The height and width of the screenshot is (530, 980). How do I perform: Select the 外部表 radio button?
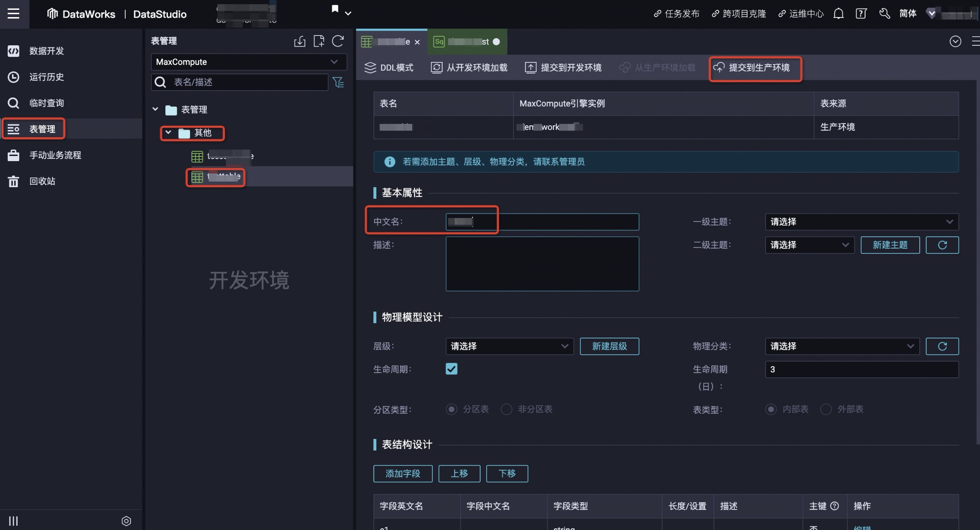click(x=826, y=409)
